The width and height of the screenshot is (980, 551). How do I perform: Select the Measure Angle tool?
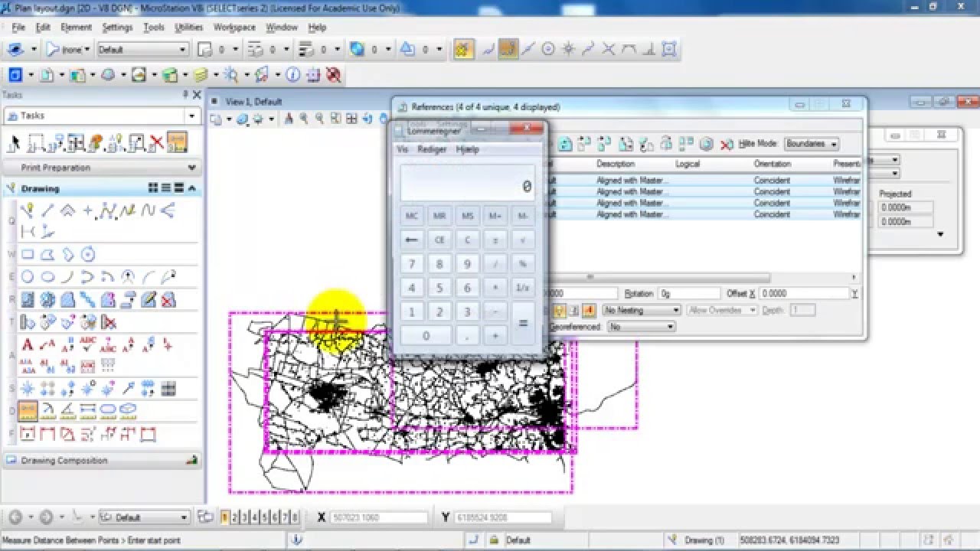click(67, 412)
